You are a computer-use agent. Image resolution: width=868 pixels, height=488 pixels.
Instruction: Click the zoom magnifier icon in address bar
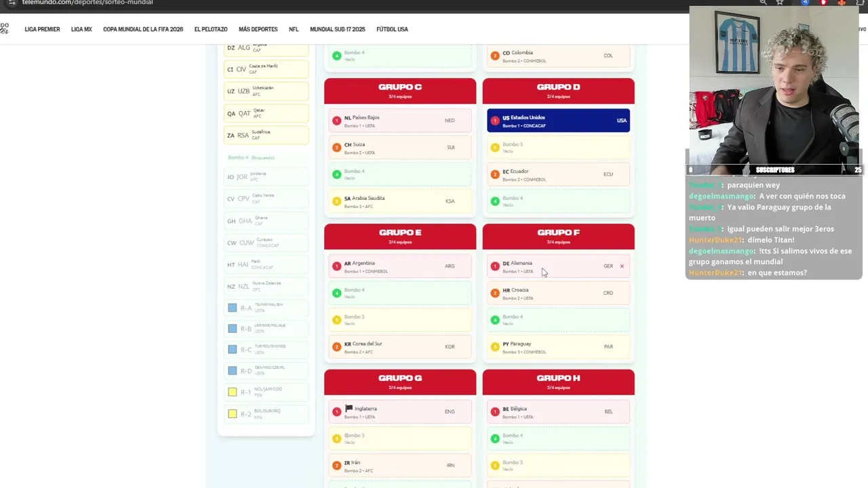coord(764,3)
